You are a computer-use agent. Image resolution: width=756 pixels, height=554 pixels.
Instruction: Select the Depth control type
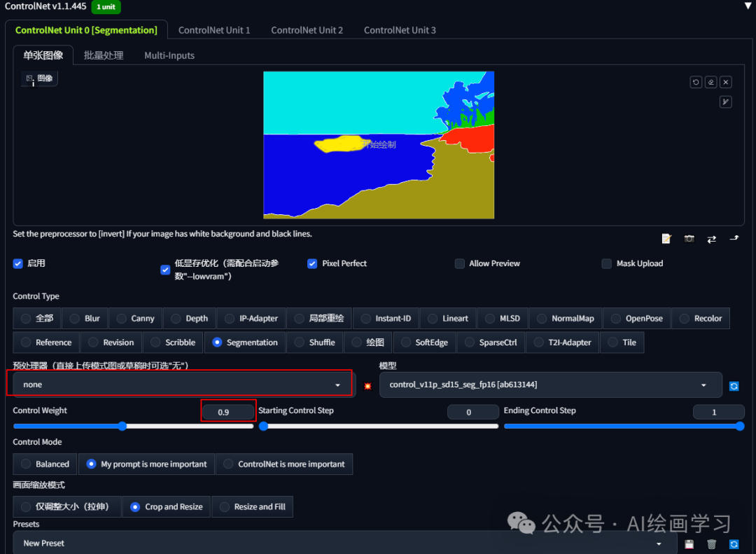tap(190, 319)
